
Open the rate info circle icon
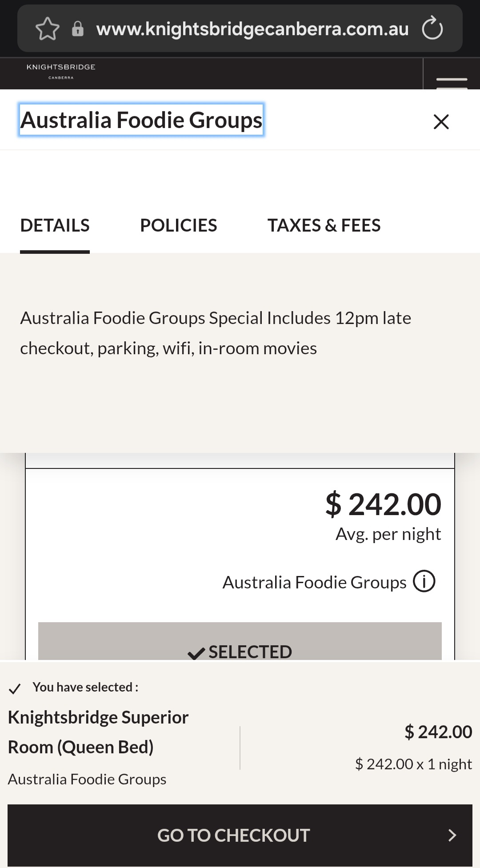(x=424, y=581)
